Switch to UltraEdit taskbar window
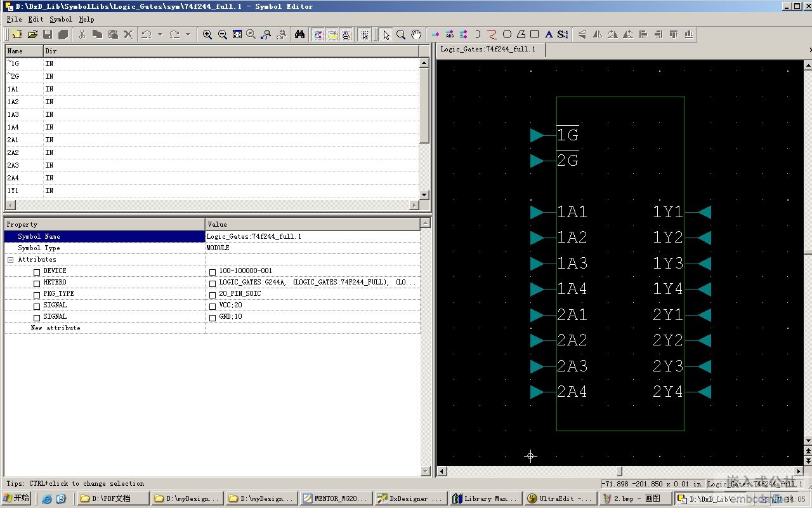The image size is (812, 508). pos(561,498)
